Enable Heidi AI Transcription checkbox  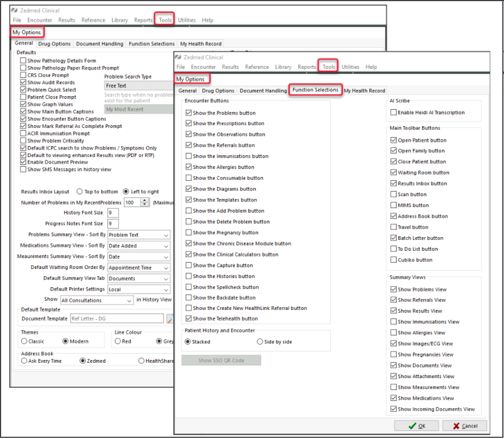click(393, 112)
